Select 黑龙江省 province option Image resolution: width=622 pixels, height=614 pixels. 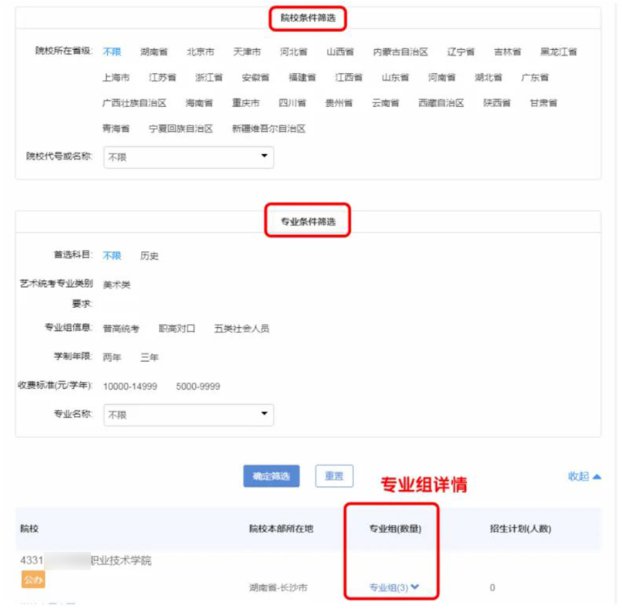pos(559,52)
